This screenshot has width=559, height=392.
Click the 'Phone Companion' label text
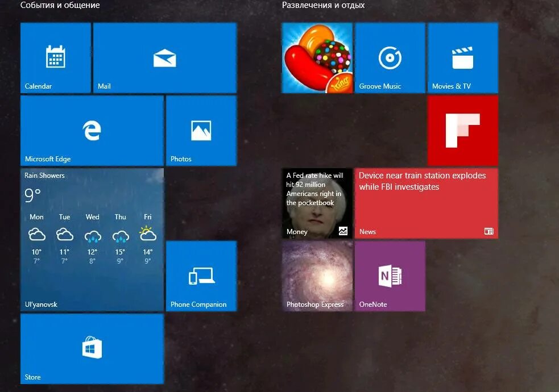click(x=198, y=305)
